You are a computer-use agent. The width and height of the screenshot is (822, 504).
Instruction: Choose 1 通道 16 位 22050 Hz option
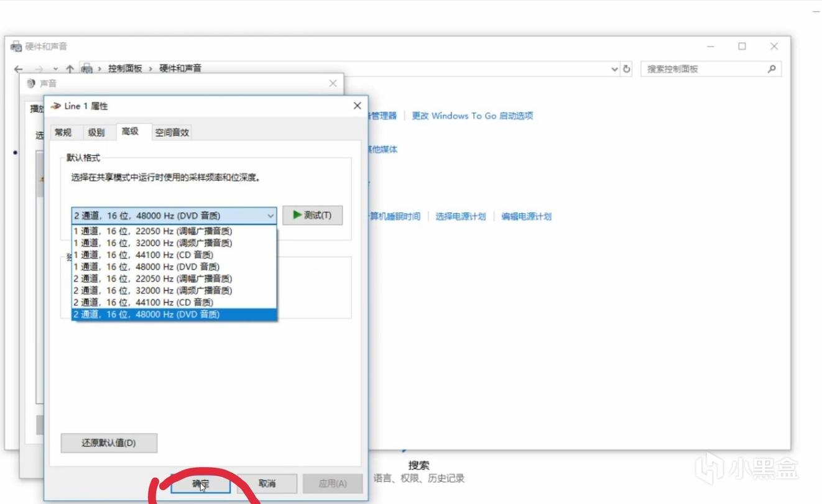(x=153, y=231)
